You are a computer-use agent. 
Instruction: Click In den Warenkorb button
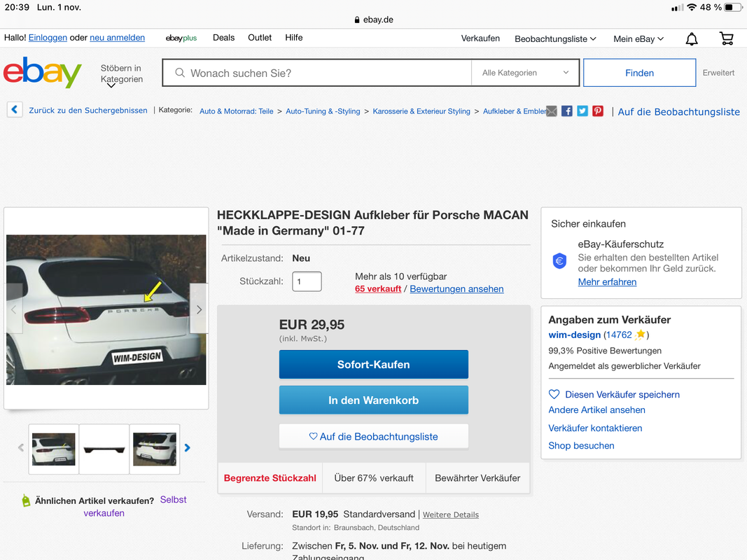tap(374, 400)
